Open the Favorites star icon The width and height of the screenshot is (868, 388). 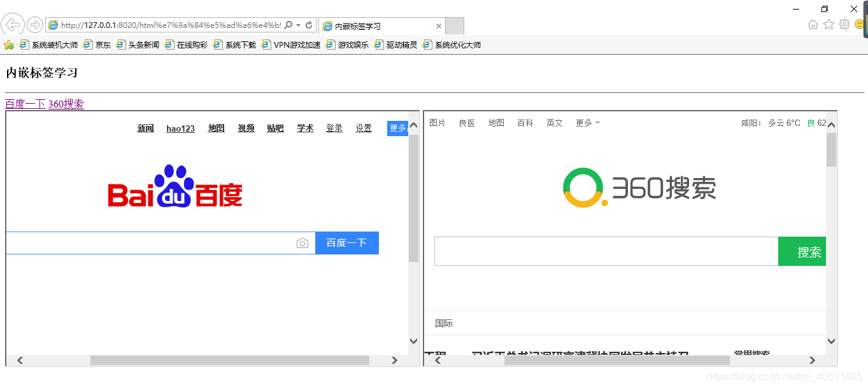pos(829,24)
